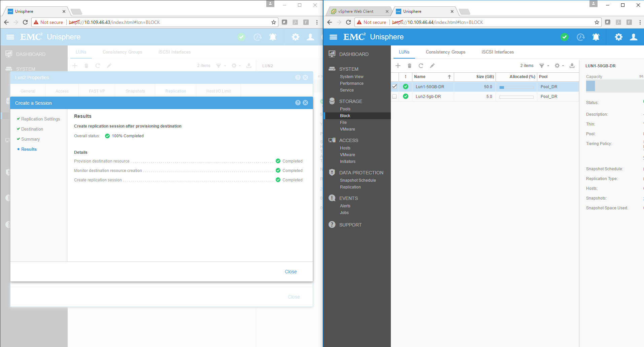This screenshot has height=347, width=644.
Task: Open the column settings gear dropdown in LUN toolbar
Action: pos(559,66)
